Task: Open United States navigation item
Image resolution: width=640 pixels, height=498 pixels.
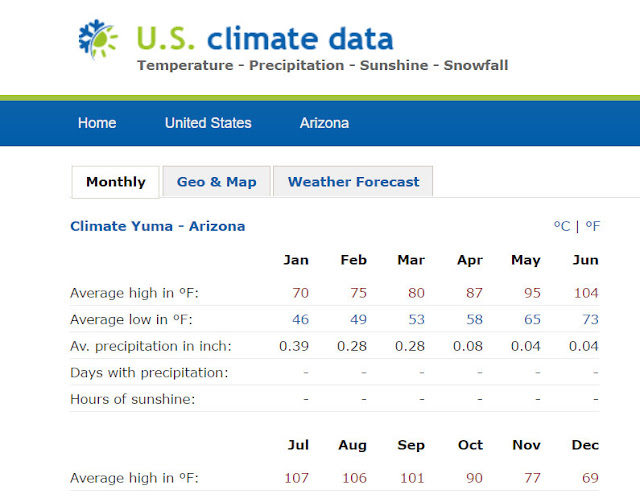Action: (208, 123)
